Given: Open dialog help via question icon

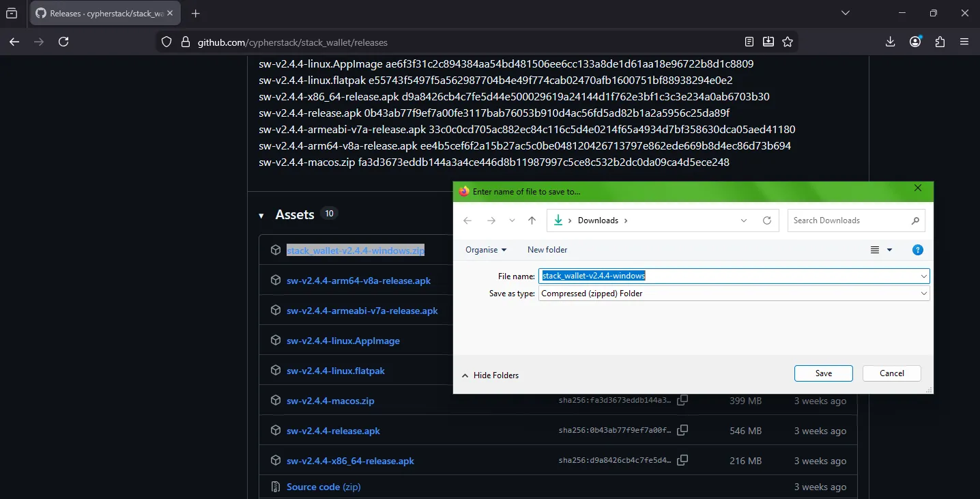Looking at the screenshot, I should 918,250.
